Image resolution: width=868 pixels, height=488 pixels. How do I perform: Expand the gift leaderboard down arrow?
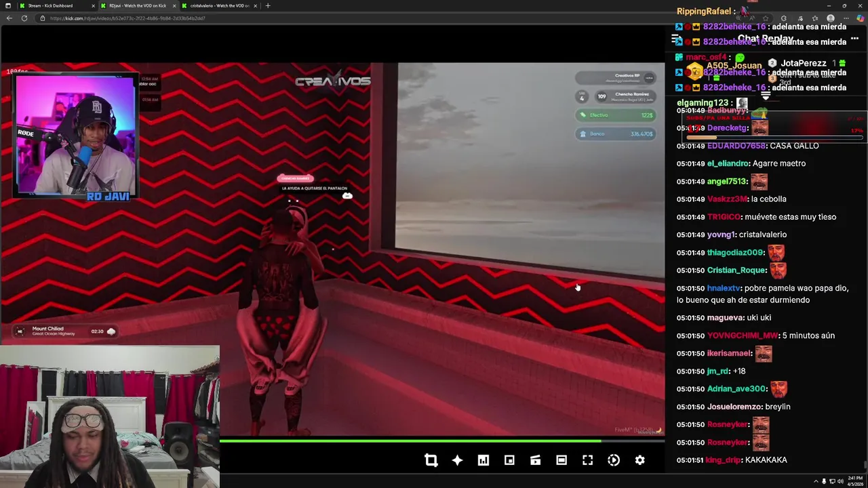coord(766,97)
